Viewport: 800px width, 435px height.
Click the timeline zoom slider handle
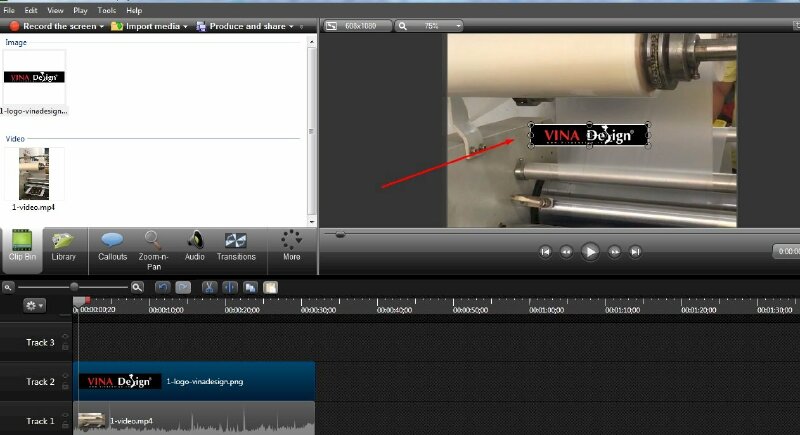pos(74,287)
